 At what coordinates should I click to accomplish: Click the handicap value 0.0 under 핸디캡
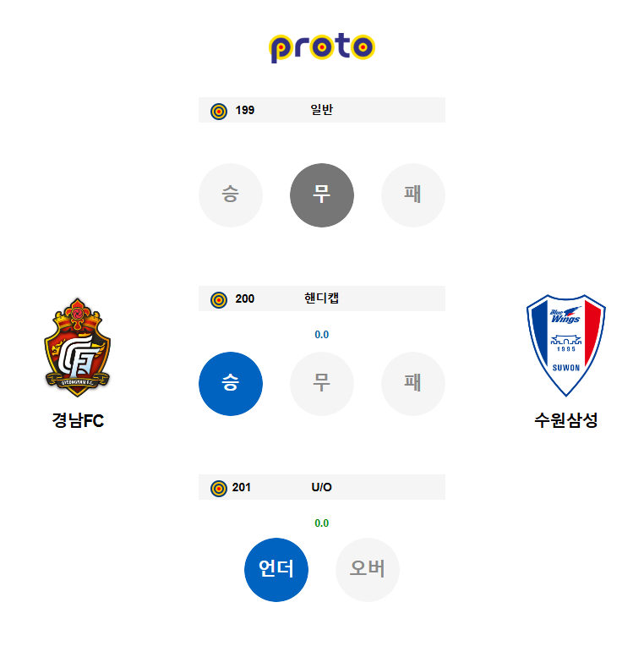[x=322, y=335]
